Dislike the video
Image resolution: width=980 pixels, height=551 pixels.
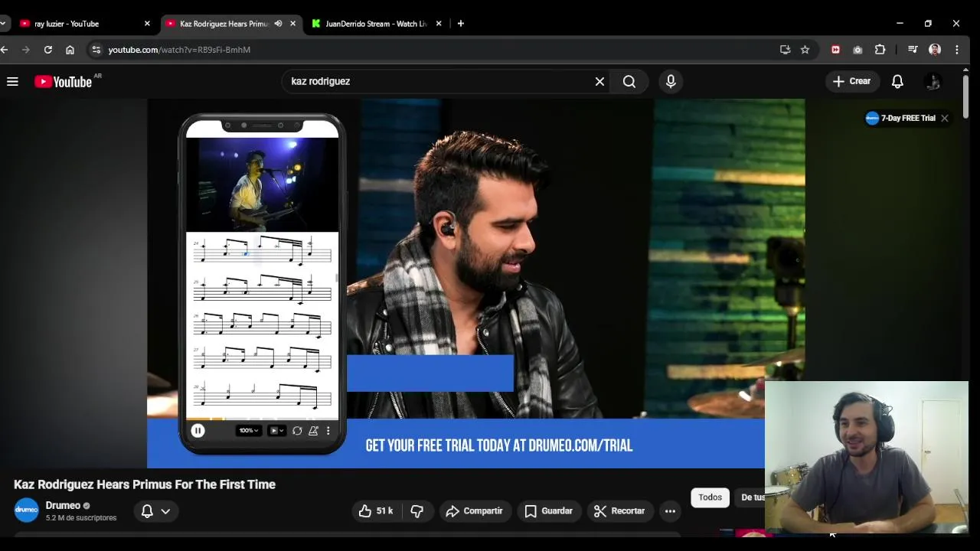[417, 510]
